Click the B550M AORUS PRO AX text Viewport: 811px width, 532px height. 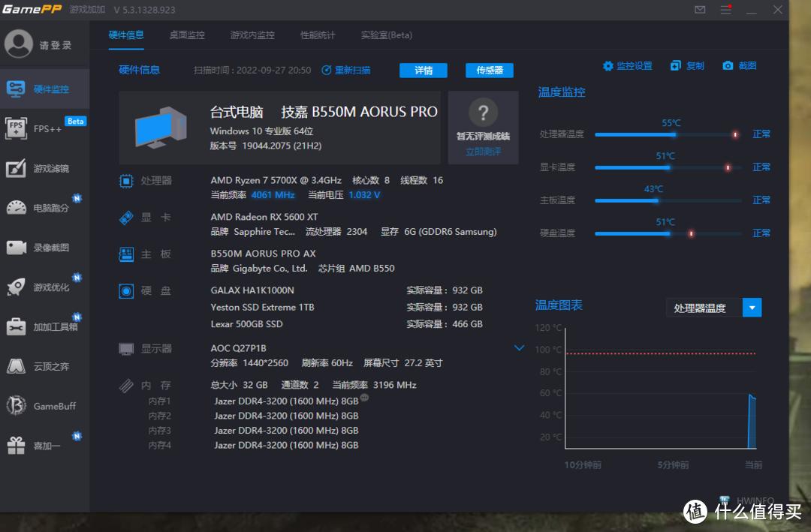click(264, 254)
